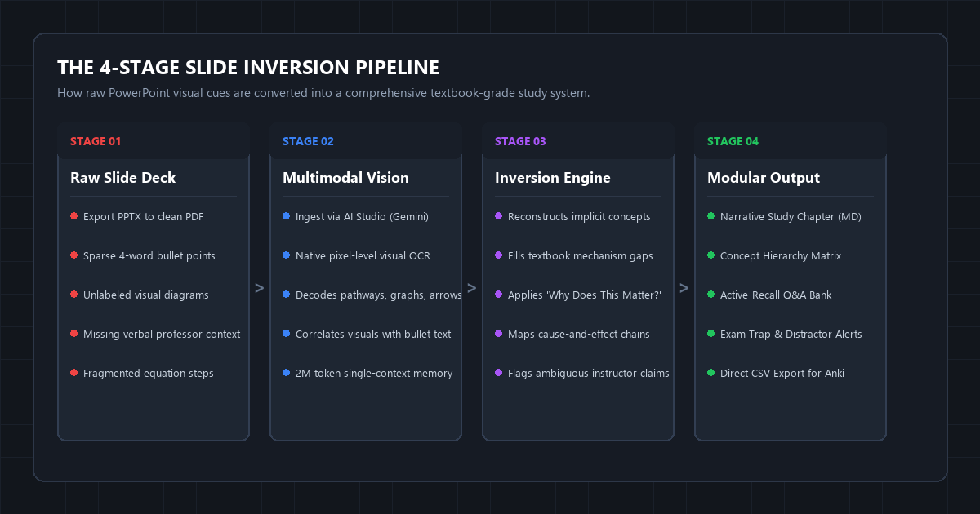The width and height of the screenshot is (980, 514).
Task: Select the Multimodal Vision heading
Action: point(345,178)
